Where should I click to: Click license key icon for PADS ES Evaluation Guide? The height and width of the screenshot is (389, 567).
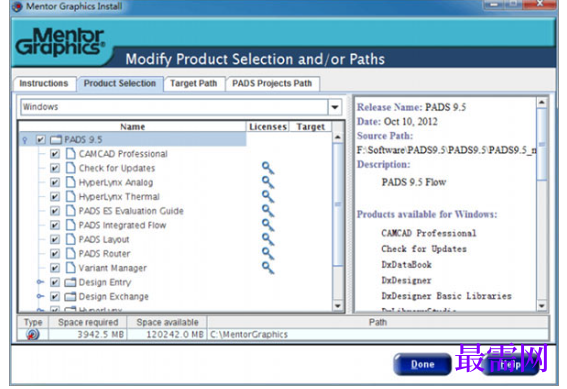[x=268, y=211]
